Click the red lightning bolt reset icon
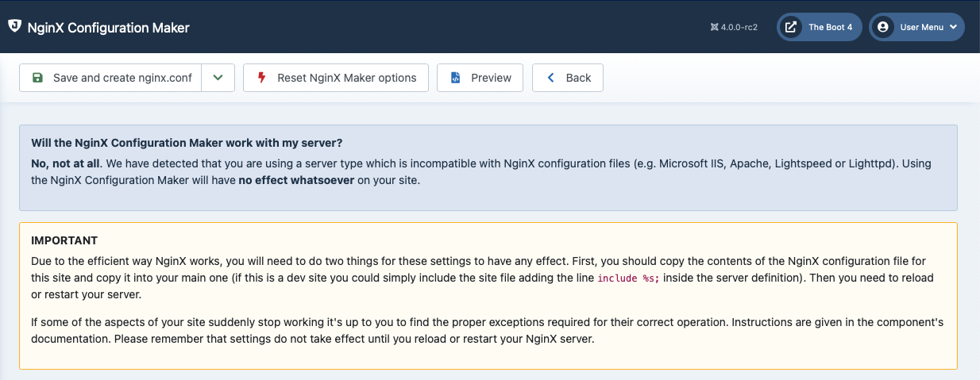 point(261,78)
